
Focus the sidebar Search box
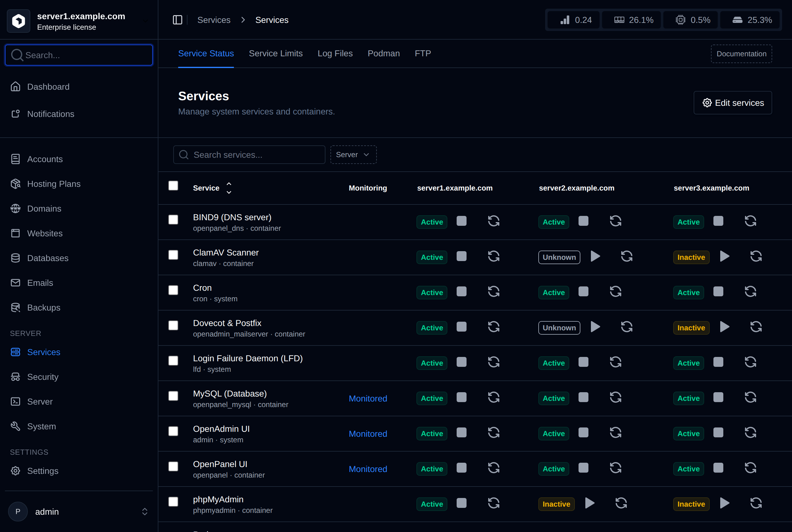(x=79, y=55)
